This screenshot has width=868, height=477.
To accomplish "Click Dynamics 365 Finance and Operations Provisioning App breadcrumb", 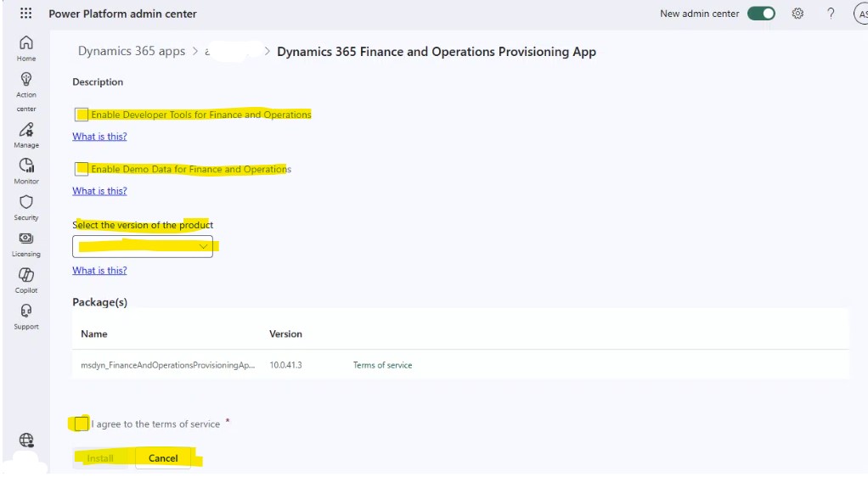I will tap(437, 52).
